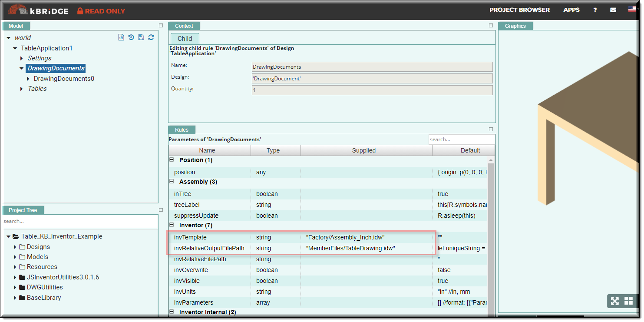This screenshot has height=322, width=644.
Task: Collapse the Assembly (3) group
Action: tap(172, 182)
